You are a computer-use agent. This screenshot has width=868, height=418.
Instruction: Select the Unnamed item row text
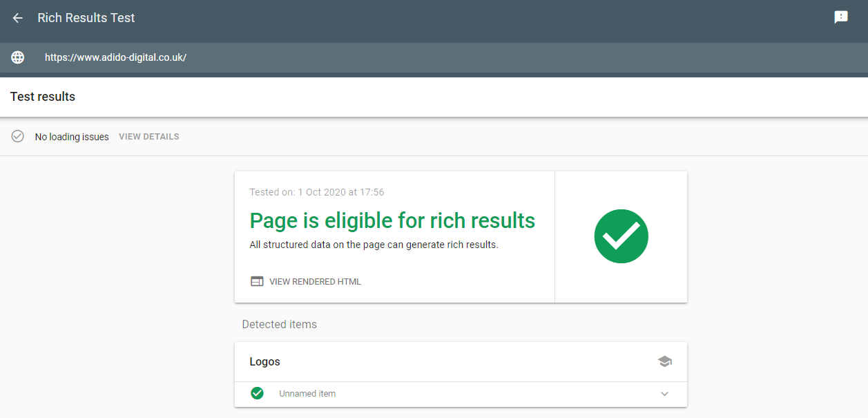(307, 394)
